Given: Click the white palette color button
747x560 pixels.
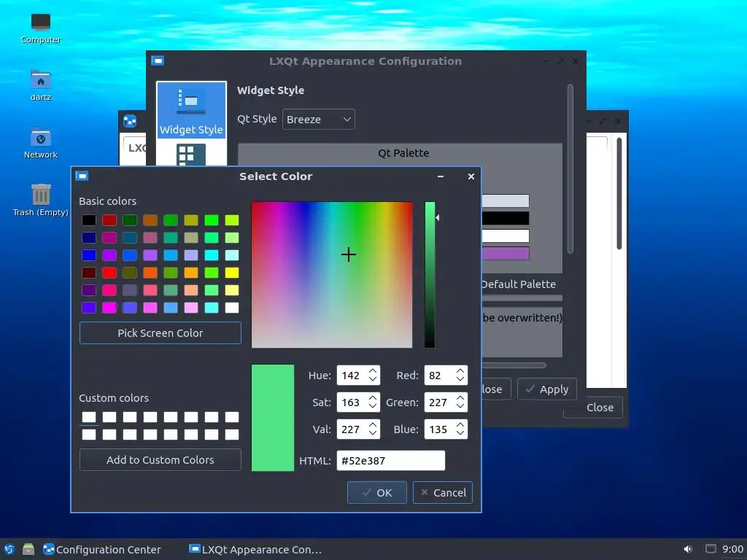Looking at the screenshot, I should coord(506,236).
